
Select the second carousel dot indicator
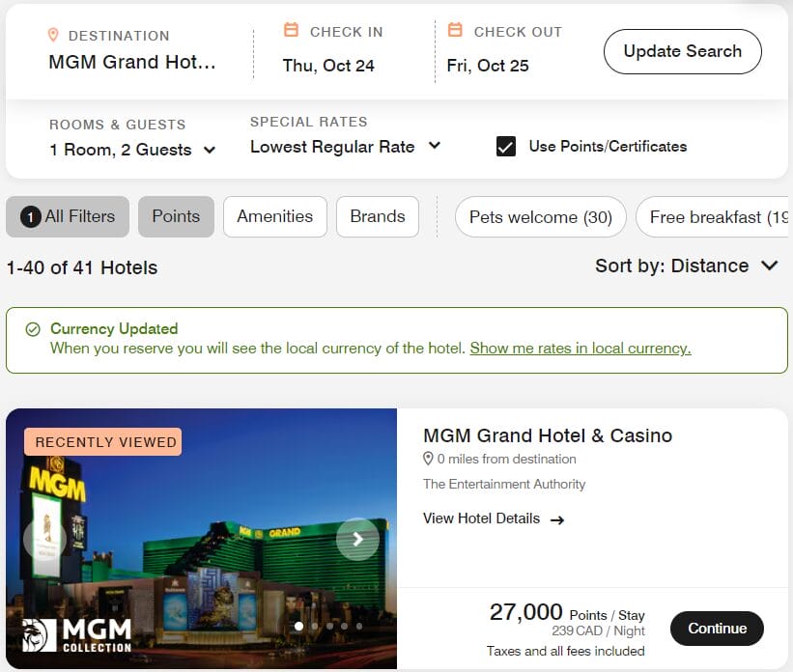coord(314,626)
